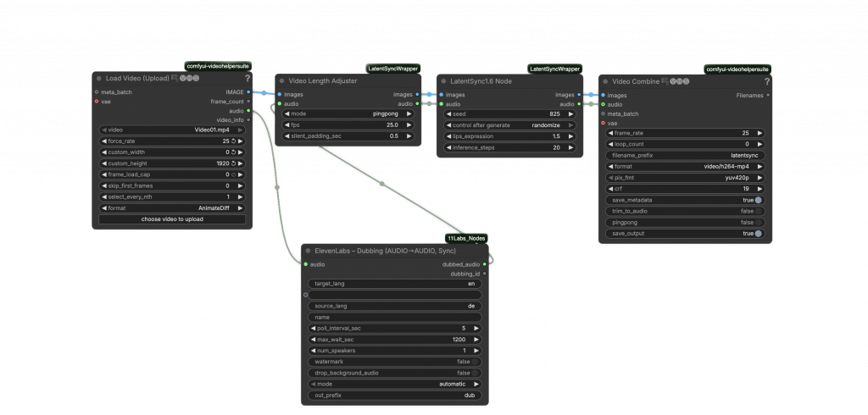Open the format dropdown showing video/h264-mp4
Viewport: 868px width, 415px height.
tap(685, 167)
